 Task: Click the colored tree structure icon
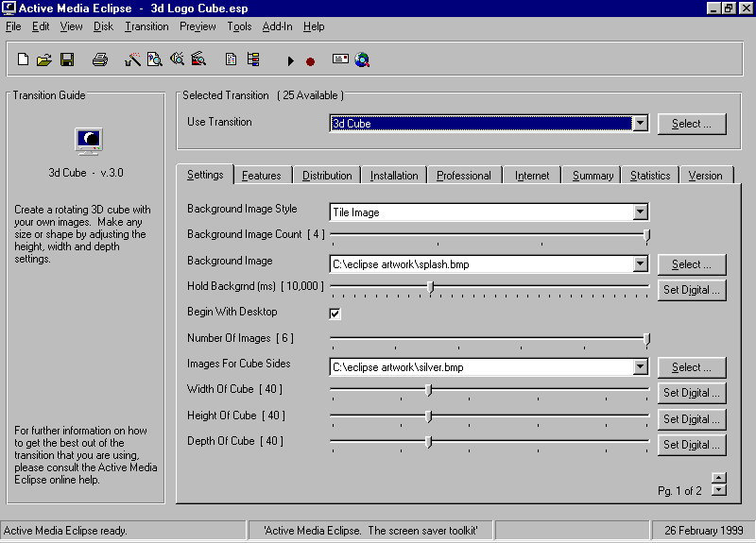tap(253, 59)
